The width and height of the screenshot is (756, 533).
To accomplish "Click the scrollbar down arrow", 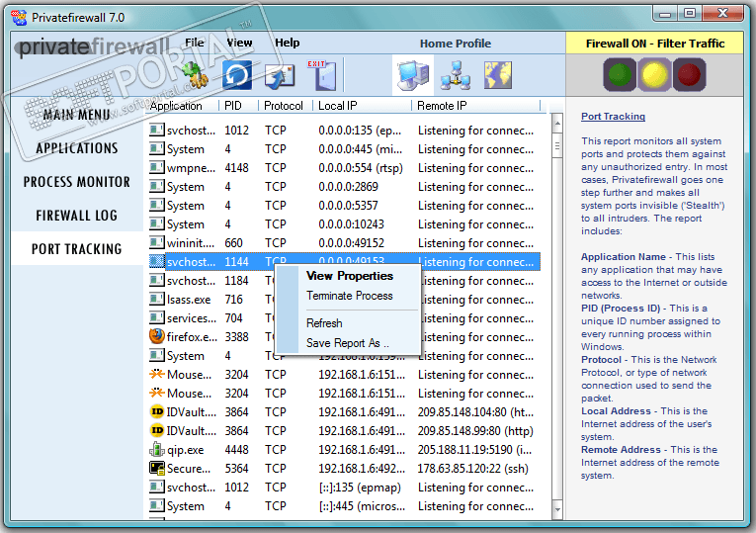I will pyautogui.click(x=557, y=509).
